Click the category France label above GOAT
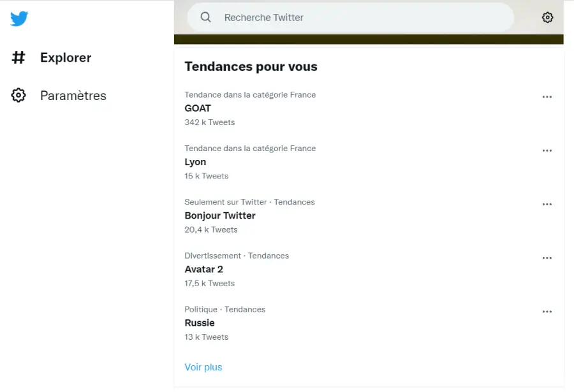This screenshot has height=392, width=574. 250,95
